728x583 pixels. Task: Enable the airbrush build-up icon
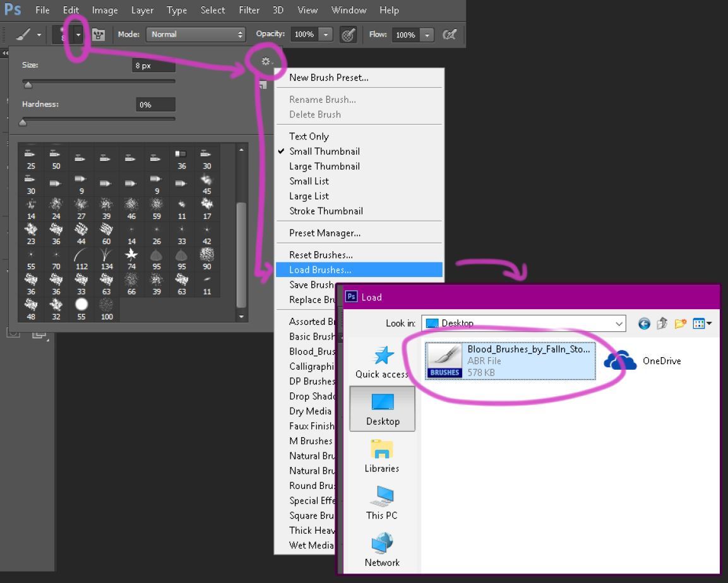[x=450, y=34]
